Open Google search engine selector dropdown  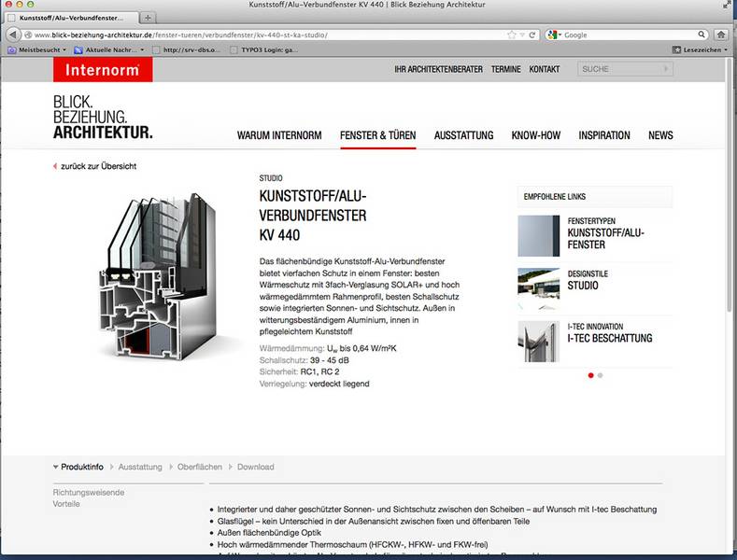555,35
